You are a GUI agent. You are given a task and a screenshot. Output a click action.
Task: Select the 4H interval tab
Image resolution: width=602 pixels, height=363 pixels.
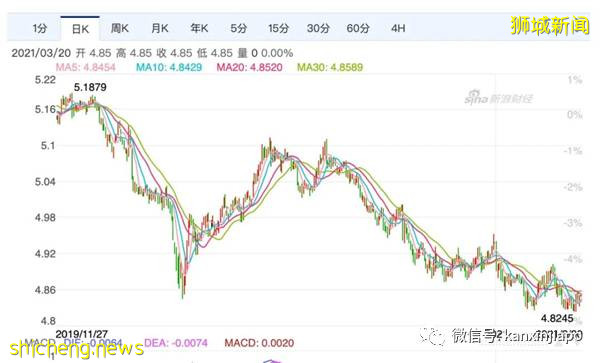tap(398, 28)
